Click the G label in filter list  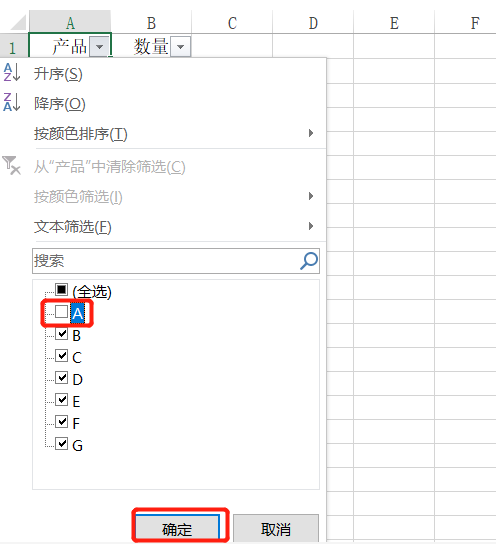[77, 445]
